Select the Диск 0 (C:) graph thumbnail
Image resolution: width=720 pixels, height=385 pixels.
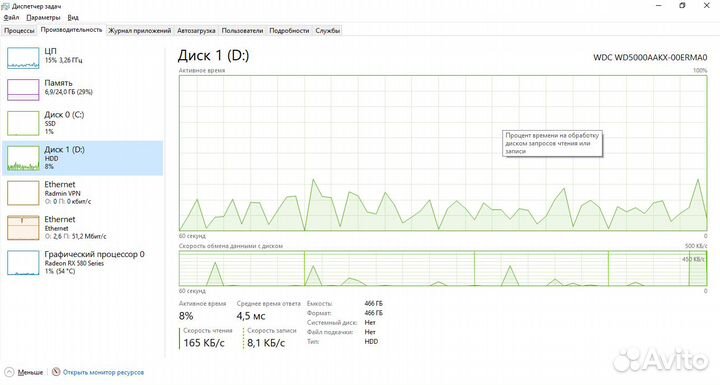coord(23,123)
